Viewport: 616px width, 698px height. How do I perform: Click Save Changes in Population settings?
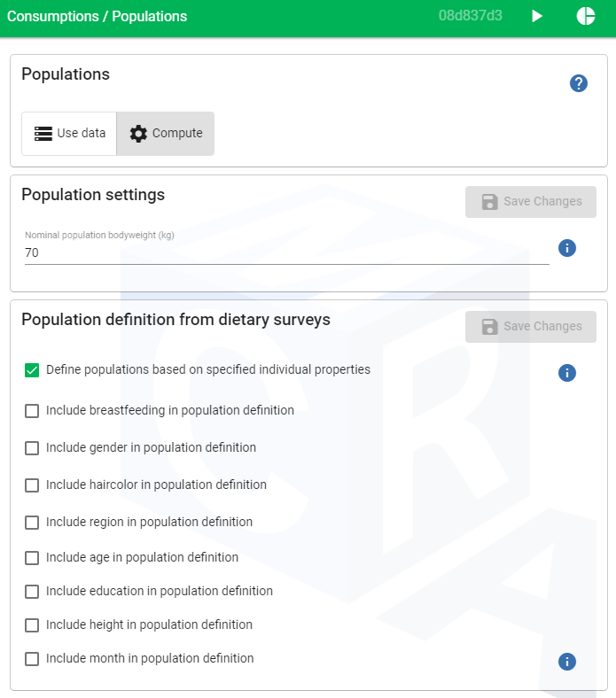(531, 202)
